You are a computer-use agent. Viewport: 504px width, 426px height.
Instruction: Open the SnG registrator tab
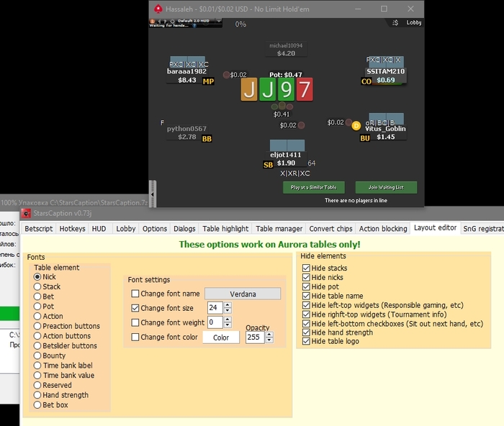[483, 228]
